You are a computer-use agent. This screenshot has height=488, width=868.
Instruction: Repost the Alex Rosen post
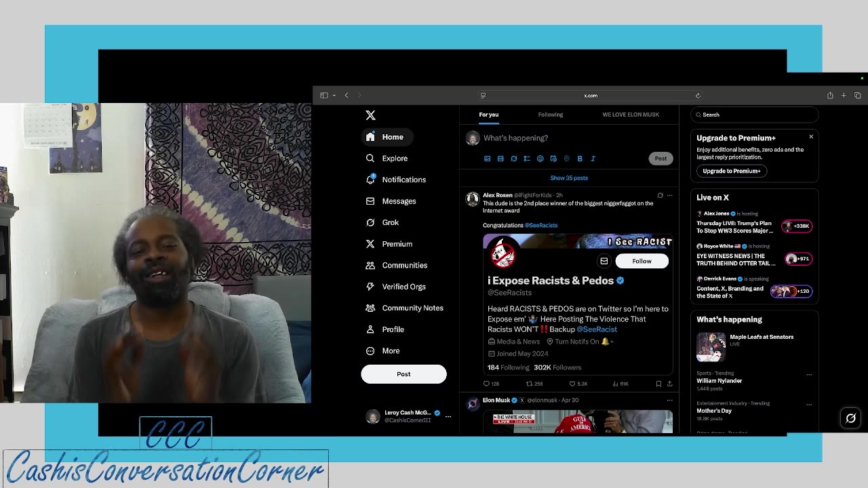click(534, 384)
